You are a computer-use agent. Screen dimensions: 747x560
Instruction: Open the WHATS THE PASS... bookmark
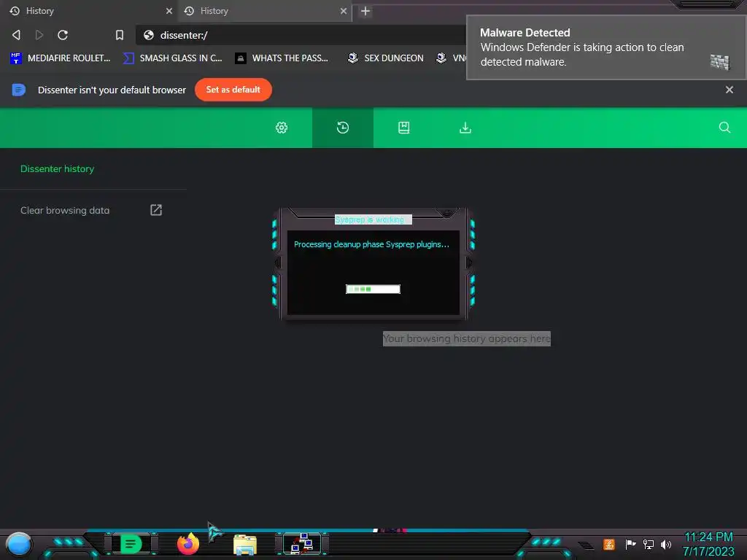pos(282,58)
